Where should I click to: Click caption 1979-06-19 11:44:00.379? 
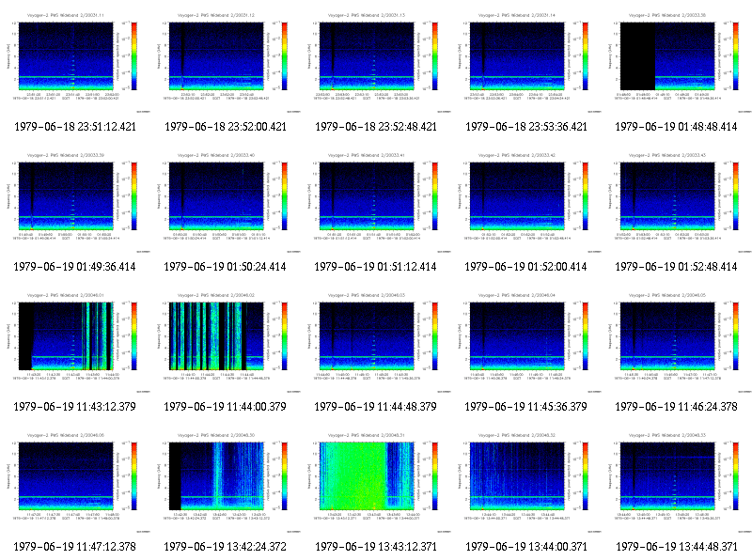tap(225, 407)
